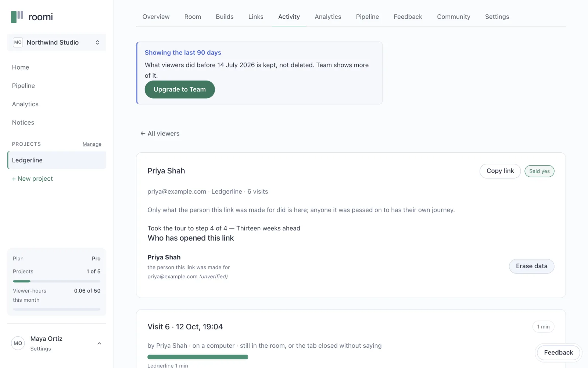588x368 pixels.
Task: Open the Feedback tab
Action: pos(408,17)
